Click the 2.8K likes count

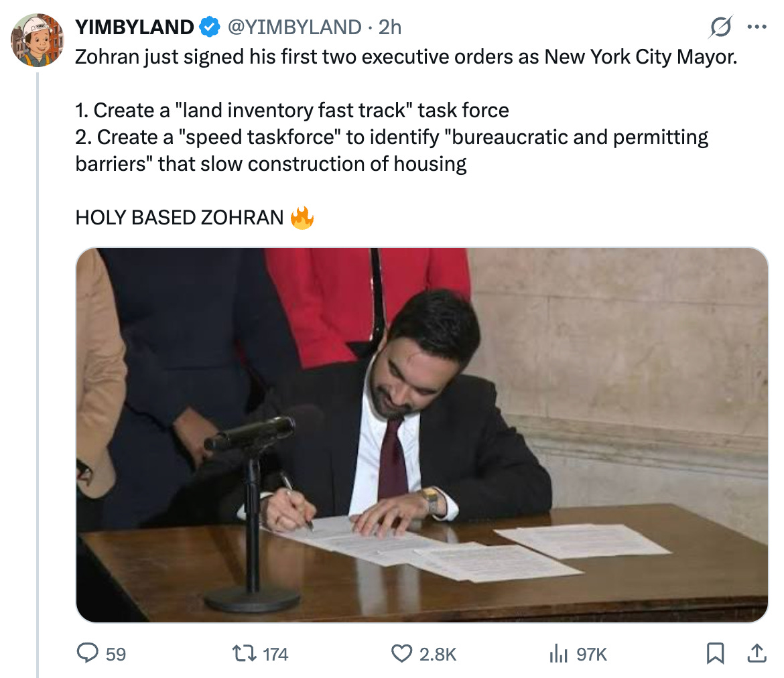click(x=438, y=654)
